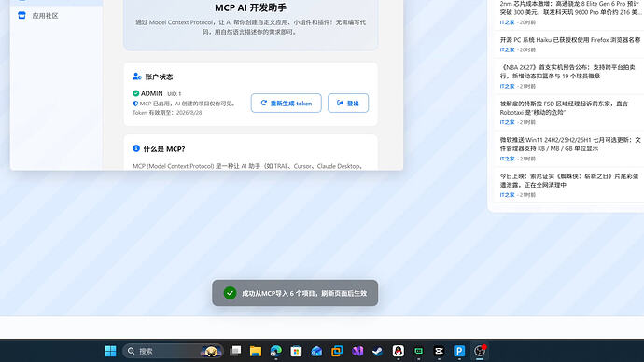Screen dimensions: 644x362
Task: Open the active app with red notification badge
Action: pos(480,351)
